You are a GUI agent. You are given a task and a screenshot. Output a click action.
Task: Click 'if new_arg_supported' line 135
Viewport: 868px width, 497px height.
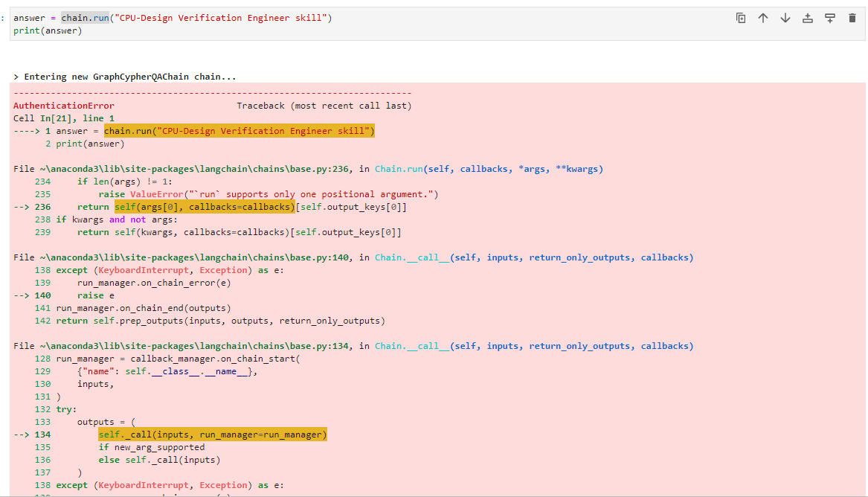[x=152, y=447]
